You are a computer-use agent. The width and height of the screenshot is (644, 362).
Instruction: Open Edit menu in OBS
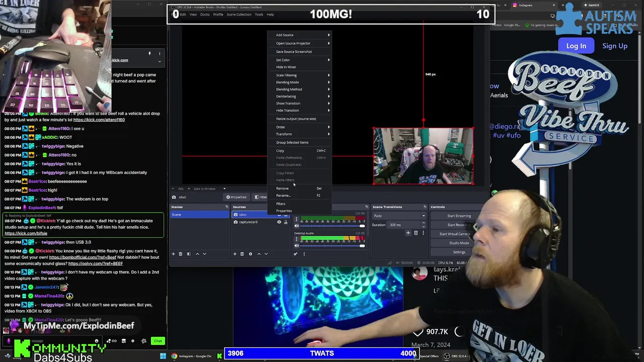pyautogui.click(x=183, y=15)
